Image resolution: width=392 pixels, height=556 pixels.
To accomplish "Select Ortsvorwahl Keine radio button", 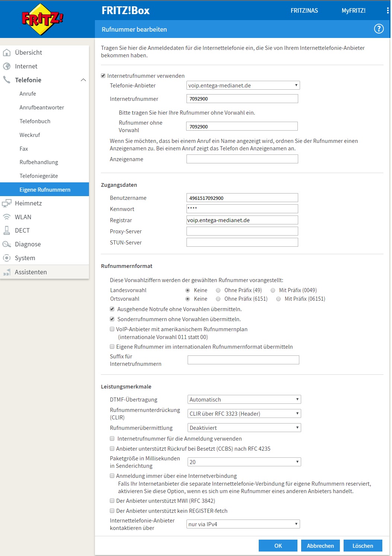I will 188,299.
